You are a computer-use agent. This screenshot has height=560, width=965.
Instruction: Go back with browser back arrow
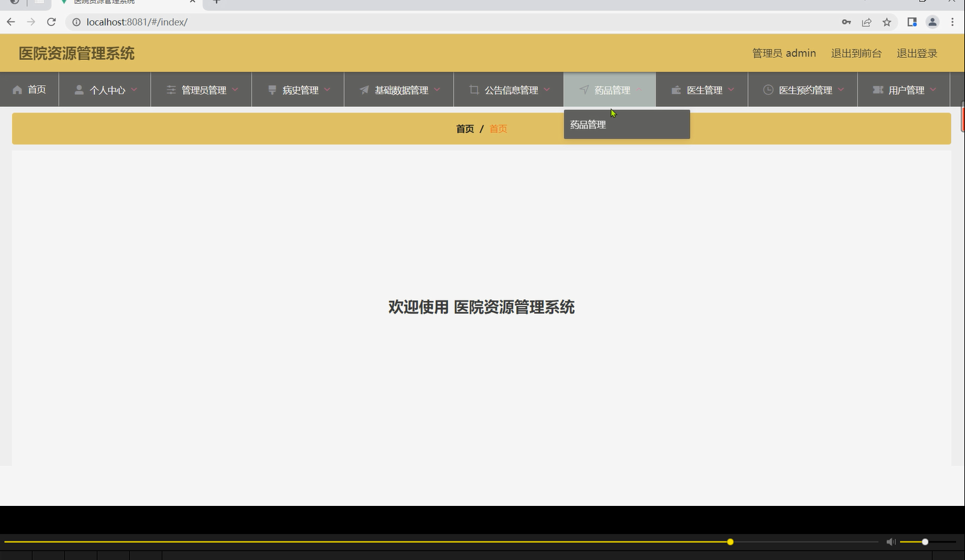coord(11,22)
